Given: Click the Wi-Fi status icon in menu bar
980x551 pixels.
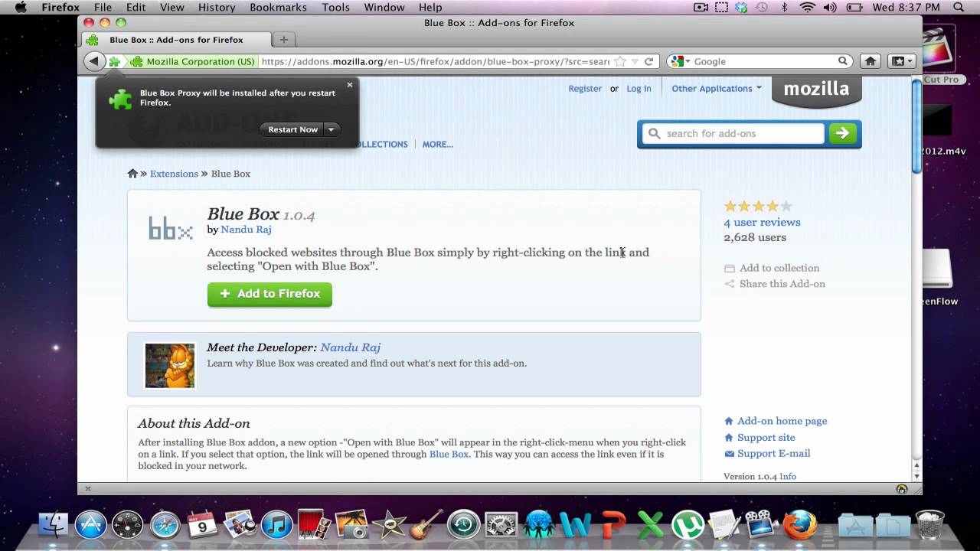Looking at the screenshot, I should coord(807,8).
